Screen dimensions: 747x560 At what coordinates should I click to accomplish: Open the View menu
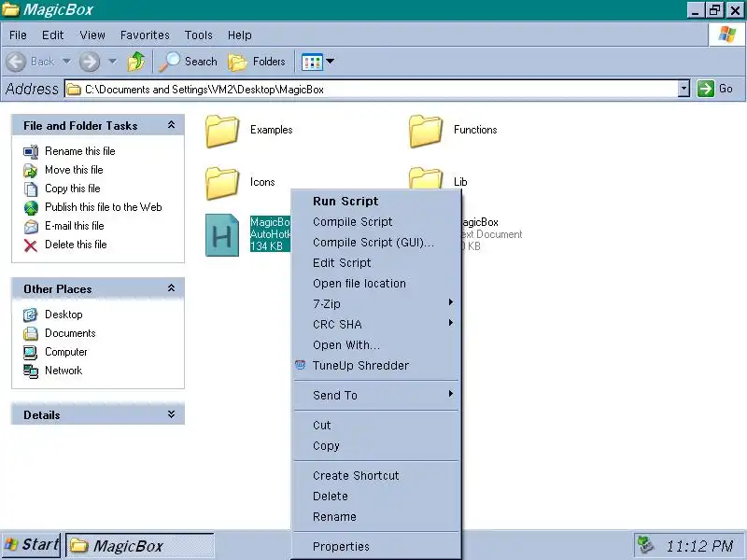point(92,35)
